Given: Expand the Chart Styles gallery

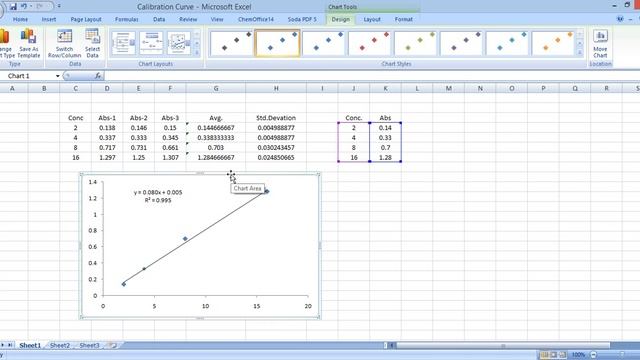Looking at the screenshot, I should pos(580,53).
